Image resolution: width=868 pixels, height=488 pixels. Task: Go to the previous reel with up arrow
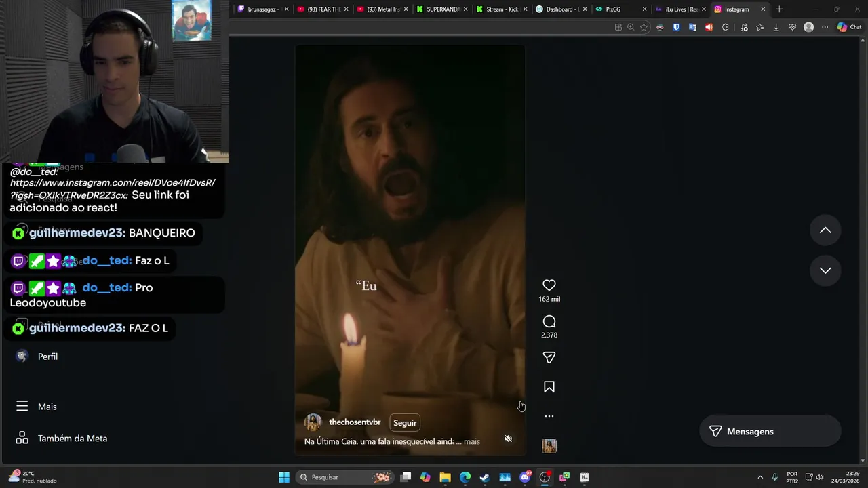(x=825, y=230)
